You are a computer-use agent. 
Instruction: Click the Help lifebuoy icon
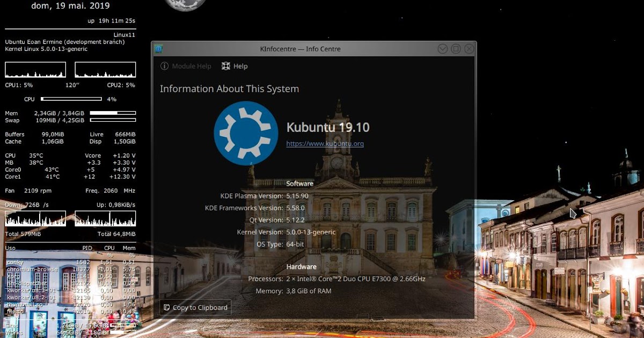pos(226,66)
